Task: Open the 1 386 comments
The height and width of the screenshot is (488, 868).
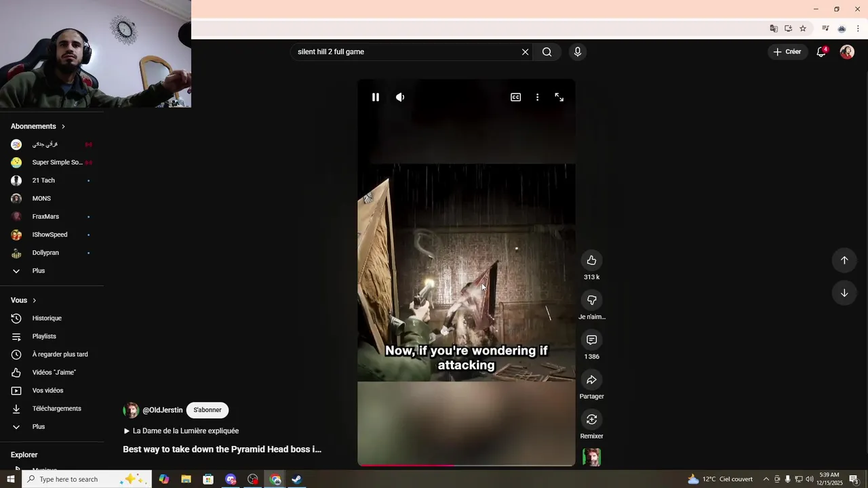Action: click(x=591, y=340)
